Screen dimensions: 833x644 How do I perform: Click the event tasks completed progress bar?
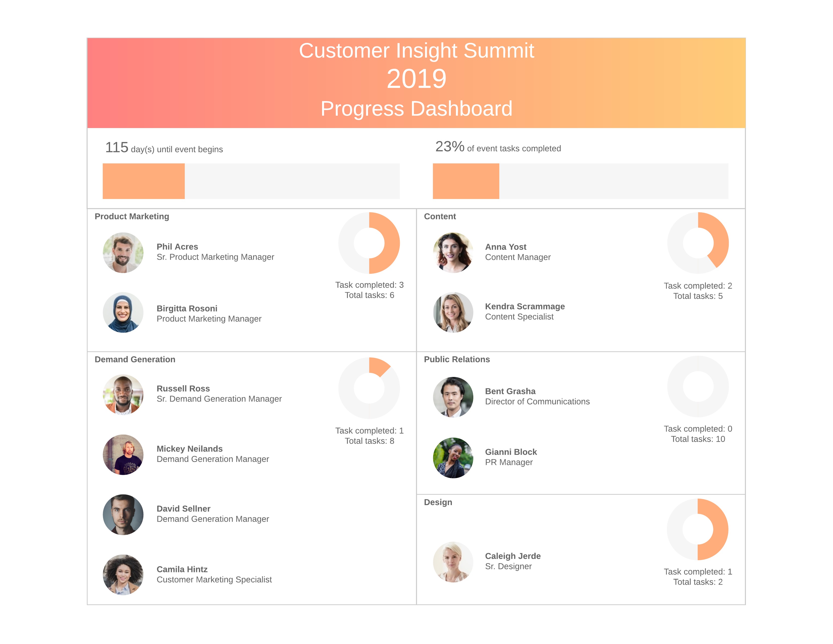580,181
